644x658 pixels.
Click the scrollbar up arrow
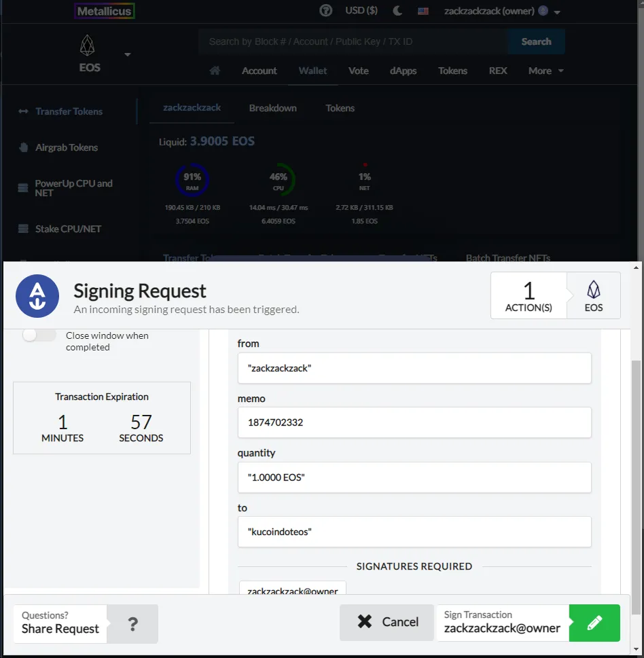637,268
